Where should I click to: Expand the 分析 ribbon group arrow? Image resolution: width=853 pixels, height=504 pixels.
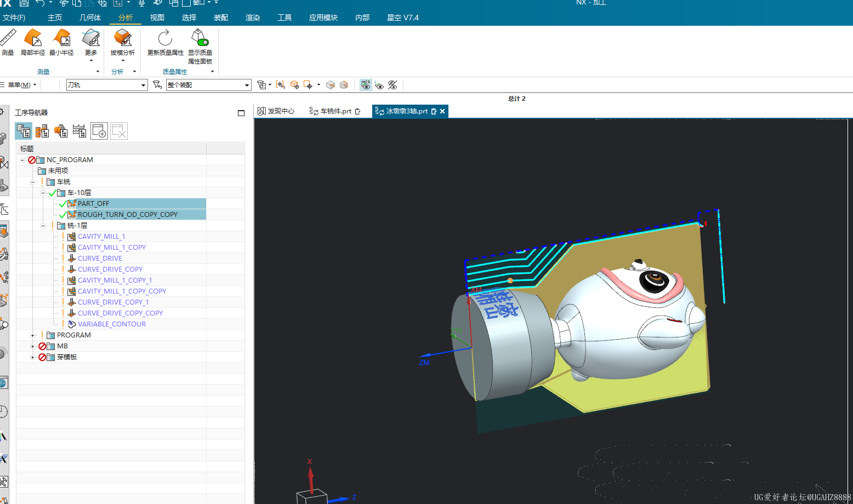click(x=134, y=72)
